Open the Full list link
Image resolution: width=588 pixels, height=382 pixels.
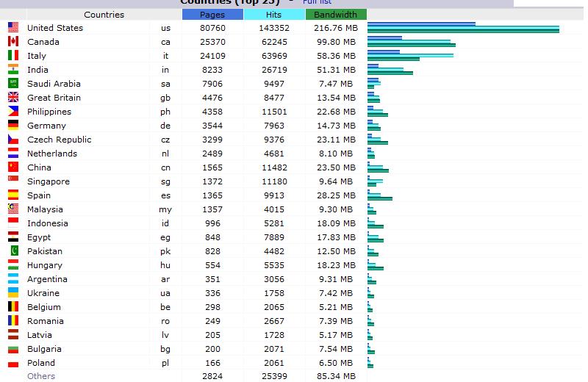tap(317, 2)
